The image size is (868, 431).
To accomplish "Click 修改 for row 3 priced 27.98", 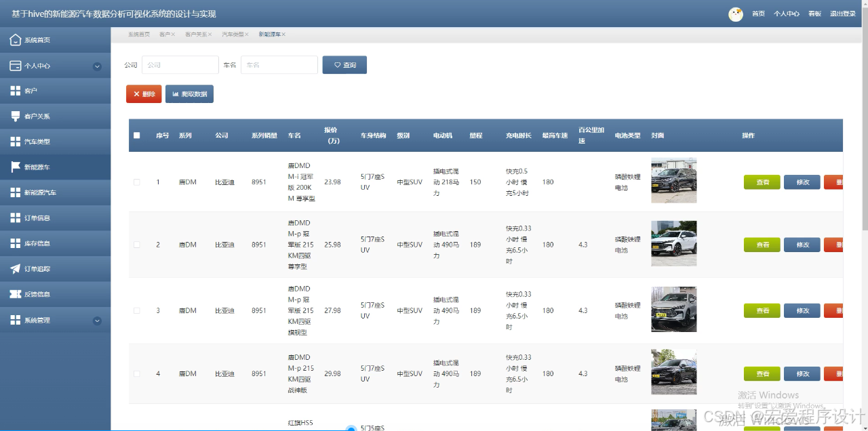I will 802,310.
